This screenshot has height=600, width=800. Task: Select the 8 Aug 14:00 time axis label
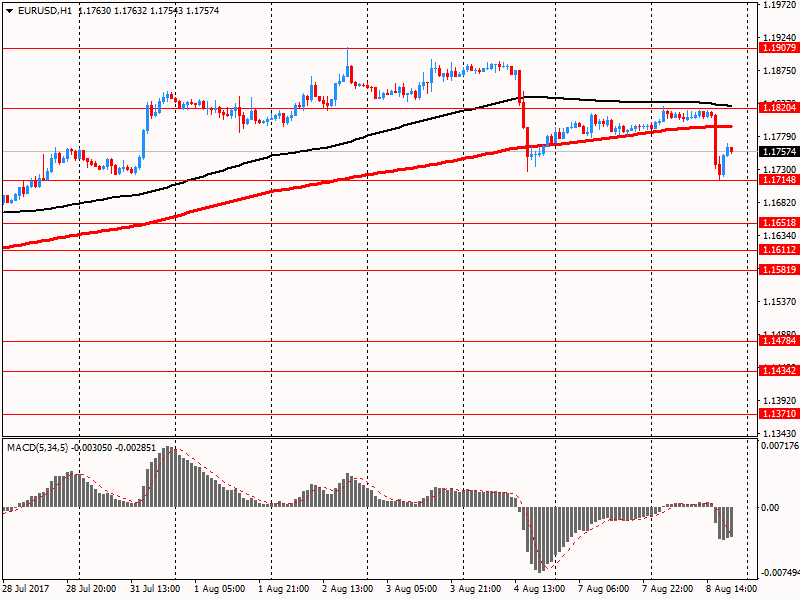(x=732, y=589)
